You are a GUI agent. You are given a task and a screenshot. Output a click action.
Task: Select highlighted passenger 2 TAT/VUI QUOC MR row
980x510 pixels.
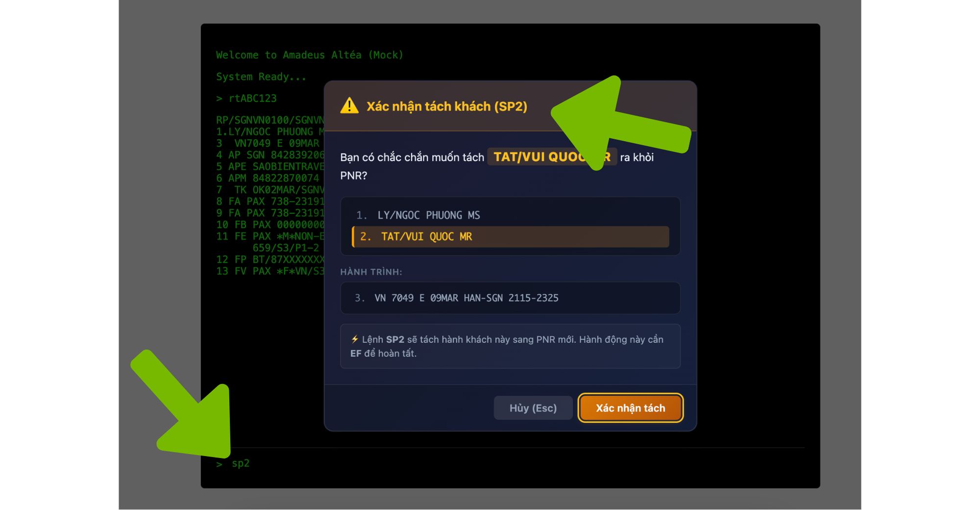pyautogui.click(x=510, y=237)
